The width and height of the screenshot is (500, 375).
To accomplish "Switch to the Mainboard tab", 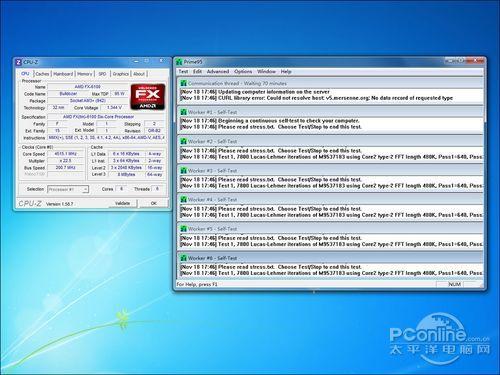I will coord(63,74).
